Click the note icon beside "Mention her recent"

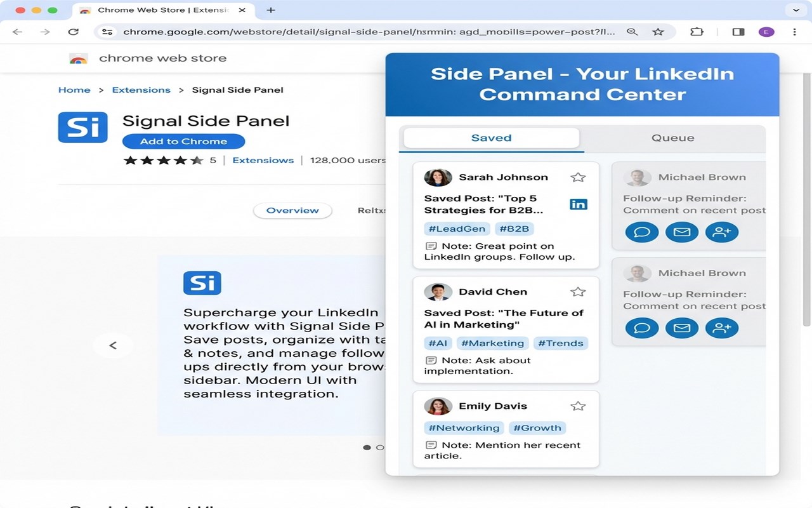[x=431, y=445]
